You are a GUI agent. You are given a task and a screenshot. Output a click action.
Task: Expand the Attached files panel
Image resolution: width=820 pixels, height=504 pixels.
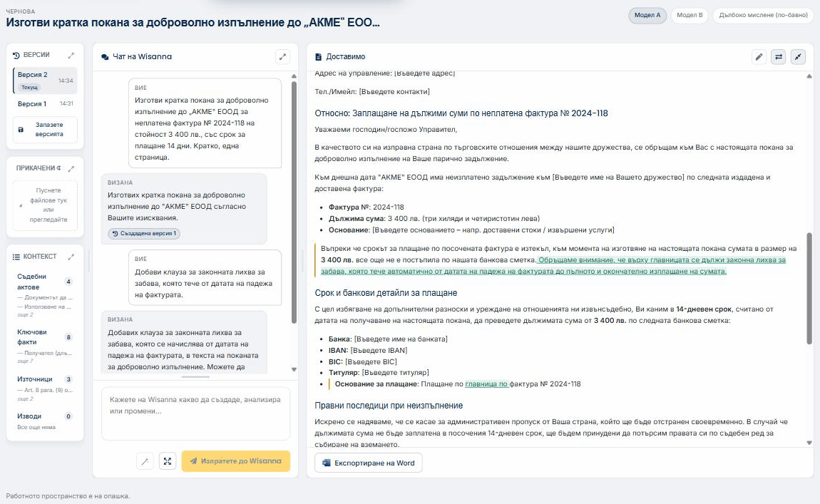[x=71, y=168]
